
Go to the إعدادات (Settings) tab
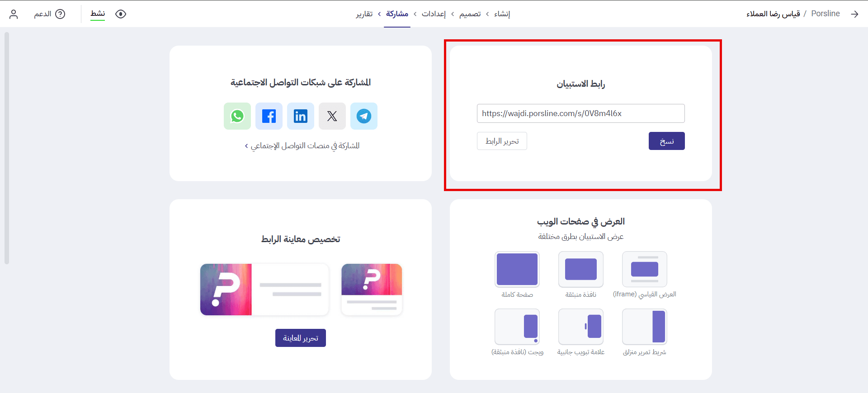coord(434,14)
